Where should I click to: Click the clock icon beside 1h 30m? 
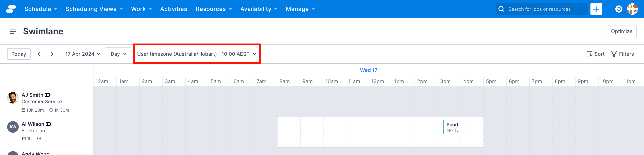tap(51, 110)
